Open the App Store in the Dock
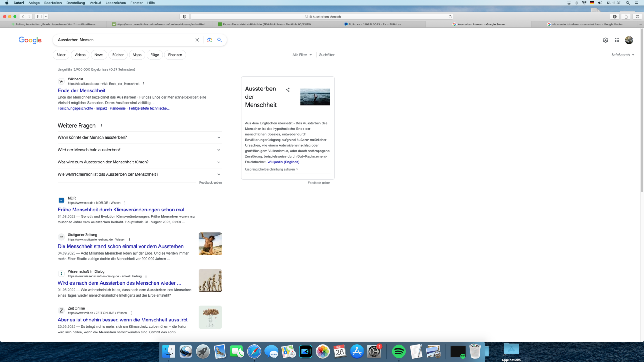 (357, 351)
